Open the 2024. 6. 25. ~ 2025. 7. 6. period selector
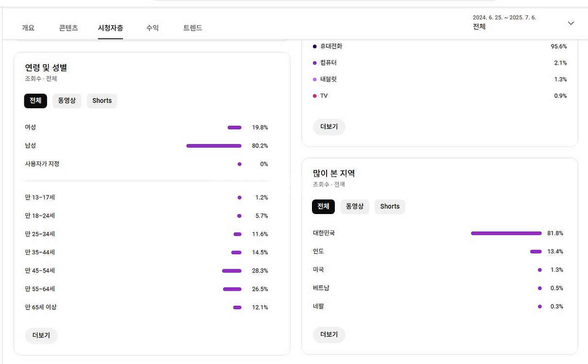Screen dimensions: 588x364 coord(505,22)
